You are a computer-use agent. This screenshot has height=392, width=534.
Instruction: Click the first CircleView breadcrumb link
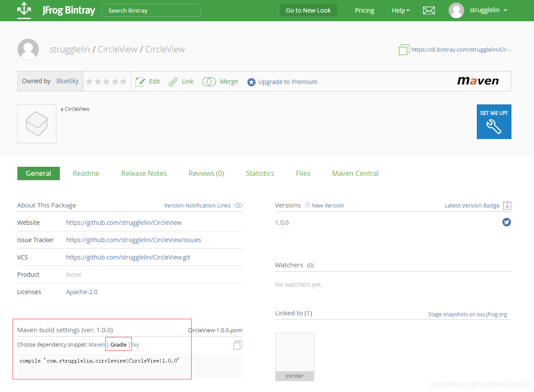click(117, 49)
